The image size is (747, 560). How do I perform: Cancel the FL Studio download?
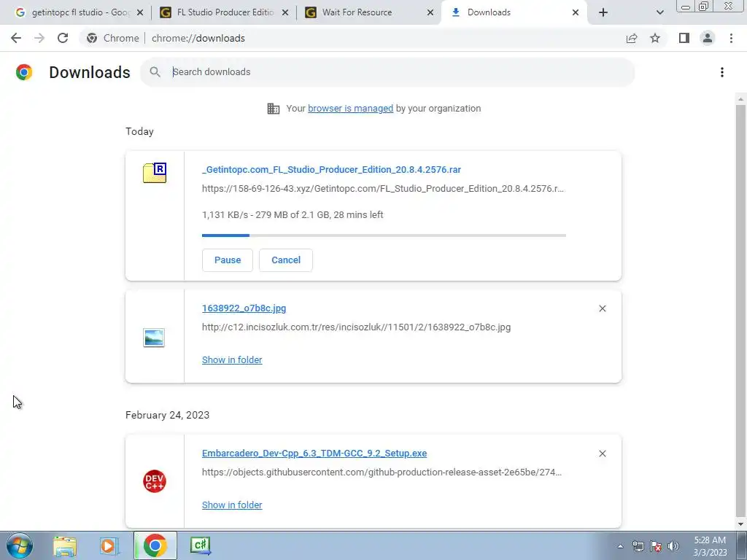[286, 260]
